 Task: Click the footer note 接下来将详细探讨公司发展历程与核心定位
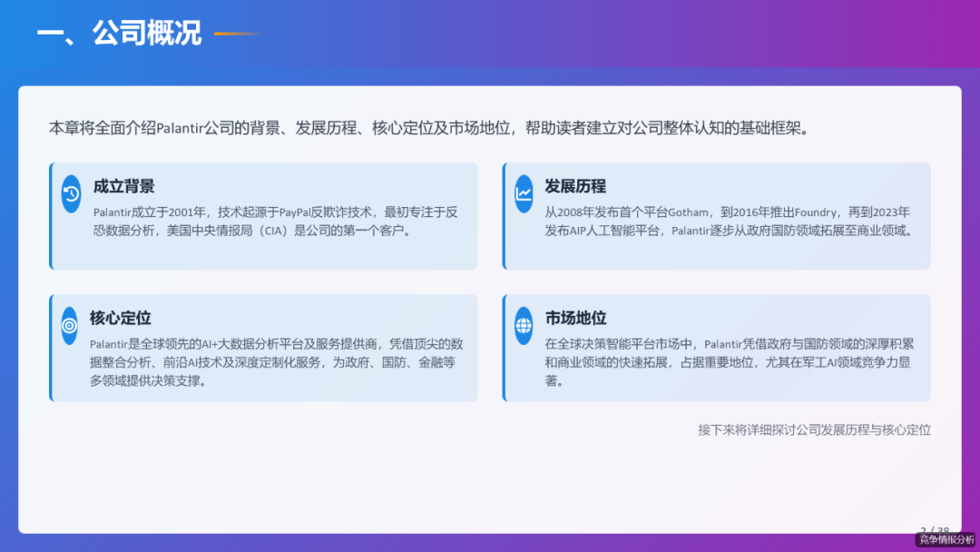[814, 430]
